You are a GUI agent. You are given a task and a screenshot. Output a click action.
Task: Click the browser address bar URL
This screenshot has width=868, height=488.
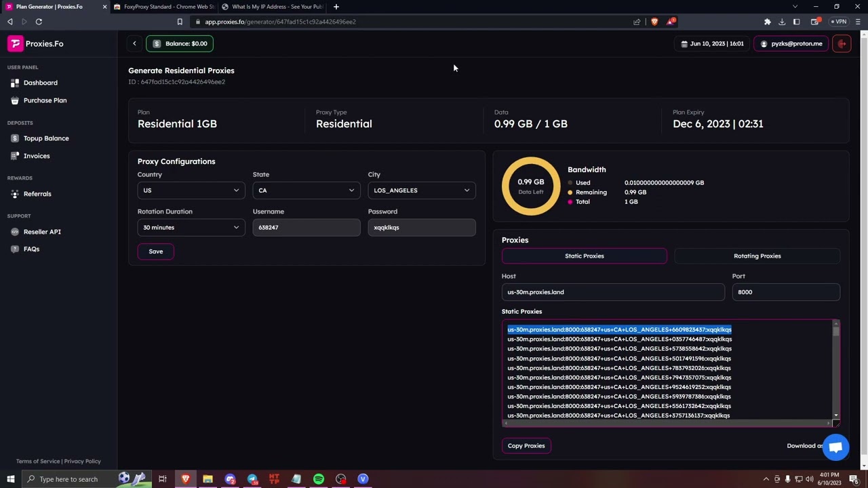pos(280,22)
